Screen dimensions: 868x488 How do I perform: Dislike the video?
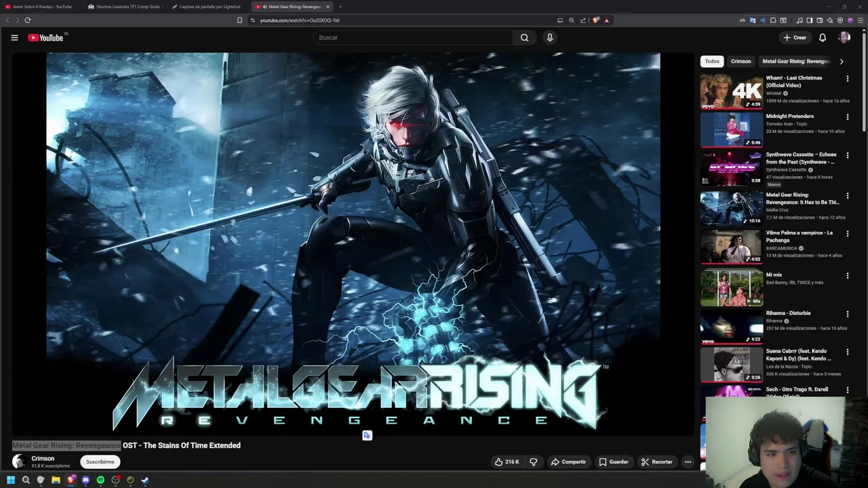[534, 462]
